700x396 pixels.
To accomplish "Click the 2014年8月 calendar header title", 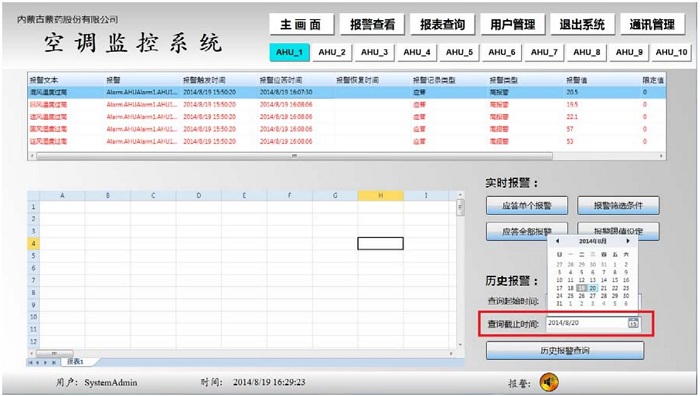I will coord(592,241).
